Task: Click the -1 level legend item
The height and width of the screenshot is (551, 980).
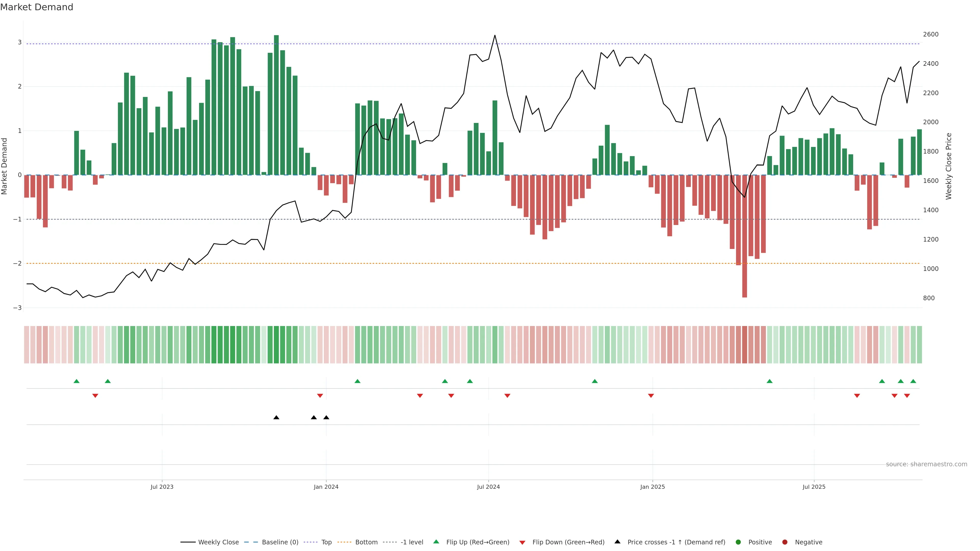Action: (412, 542)
